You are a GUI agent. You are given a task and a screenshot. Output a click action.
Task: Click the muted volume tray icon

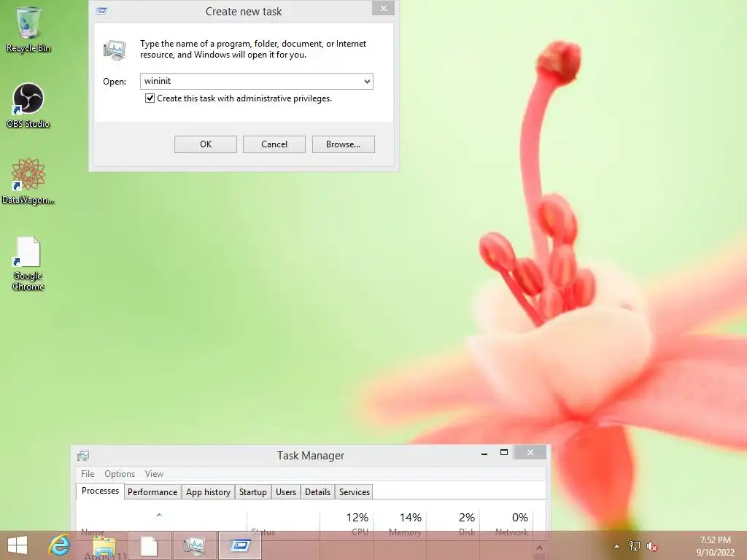[651, 546]
